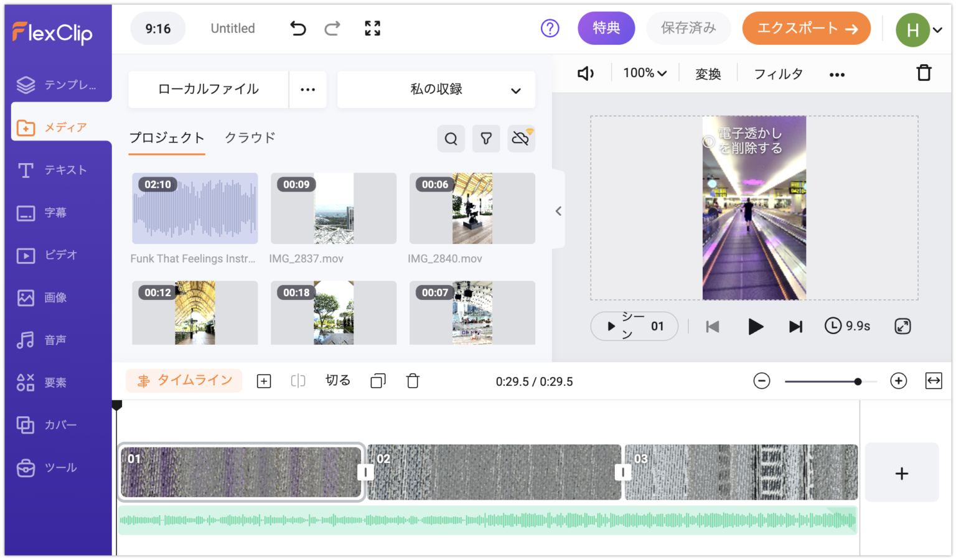Search project media with the magnifier icon
This screenshot has width=956, height=560.
tap(451, 138)
